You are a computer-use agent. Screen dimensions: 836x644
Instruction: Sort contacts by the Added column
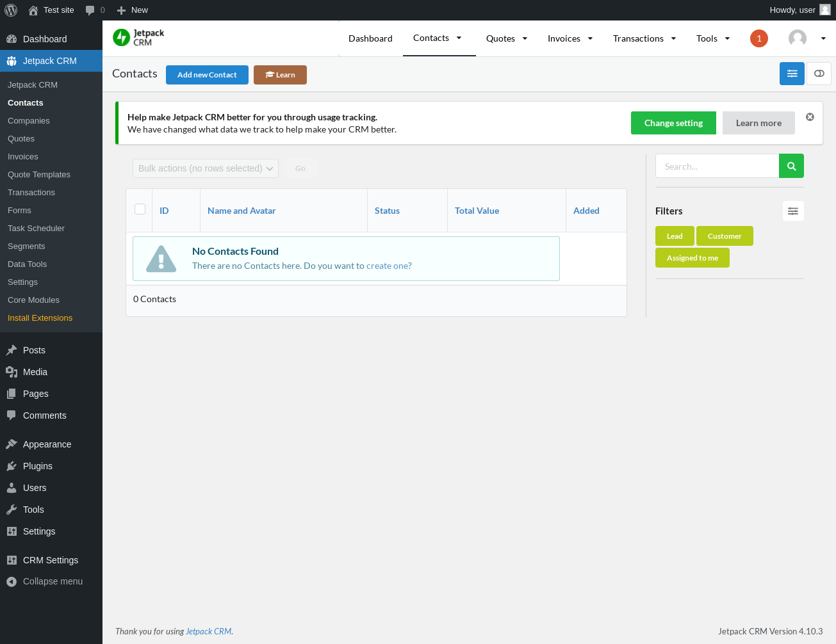(x=586, y=211)
